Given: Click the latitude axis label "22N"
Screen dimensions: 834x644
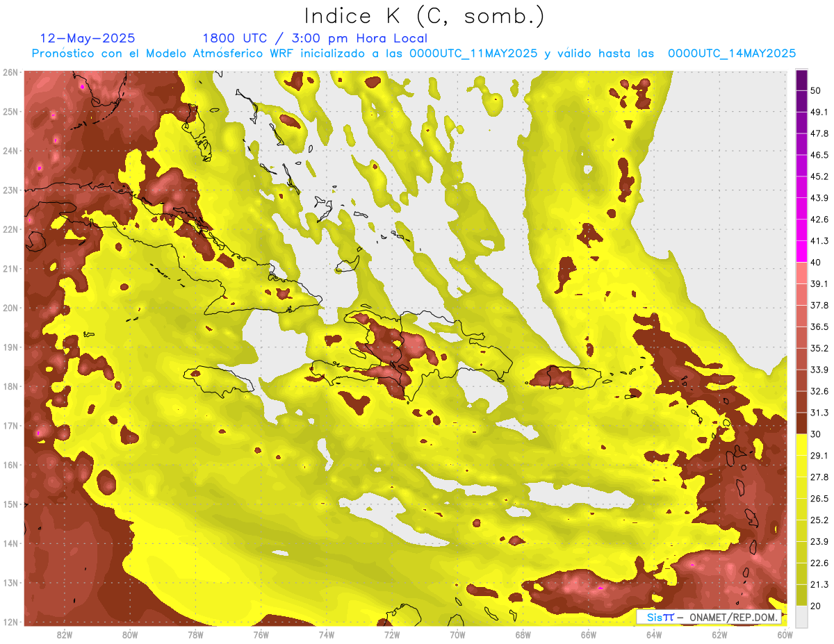Looking at the screenshot, I should [x=10, y=229].
